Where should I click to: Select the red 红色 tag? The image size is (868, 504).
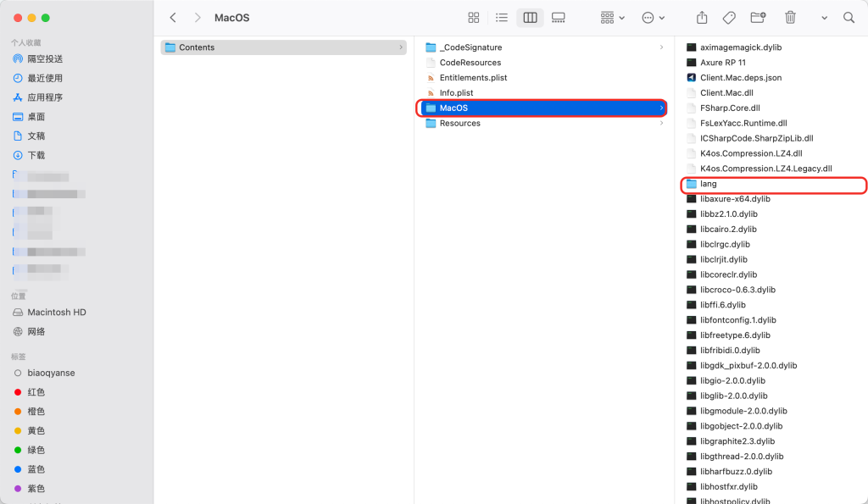[36, 392]
